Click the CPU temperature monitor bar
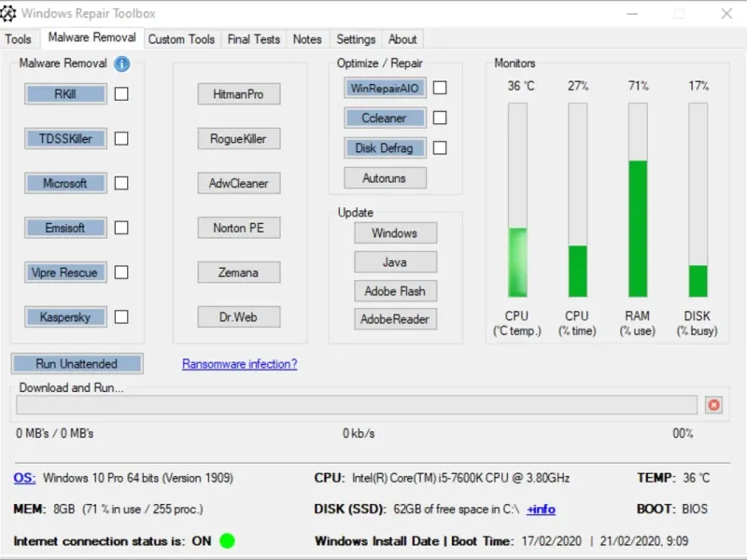 517,200
